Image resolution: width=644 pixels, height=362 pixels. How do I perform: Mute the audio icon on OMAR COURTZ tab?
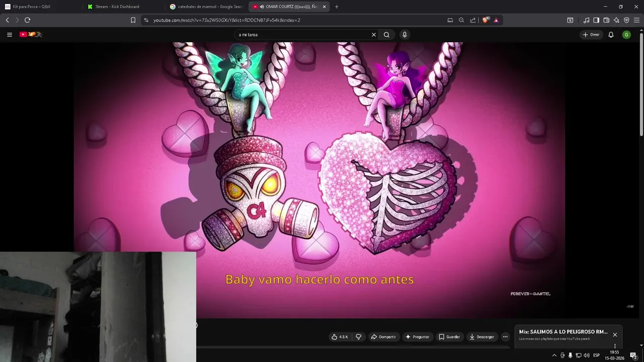[x=262, y=7]
